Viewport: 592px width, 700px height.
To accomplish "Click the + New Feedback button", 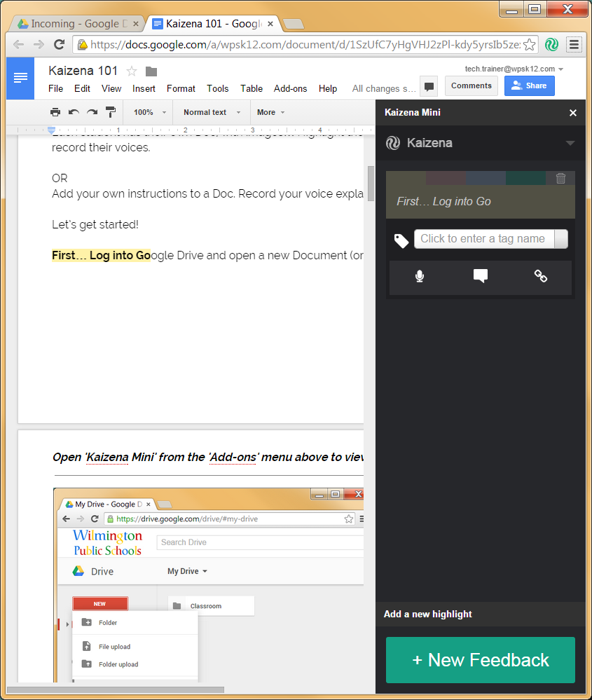I will point(481,660).
